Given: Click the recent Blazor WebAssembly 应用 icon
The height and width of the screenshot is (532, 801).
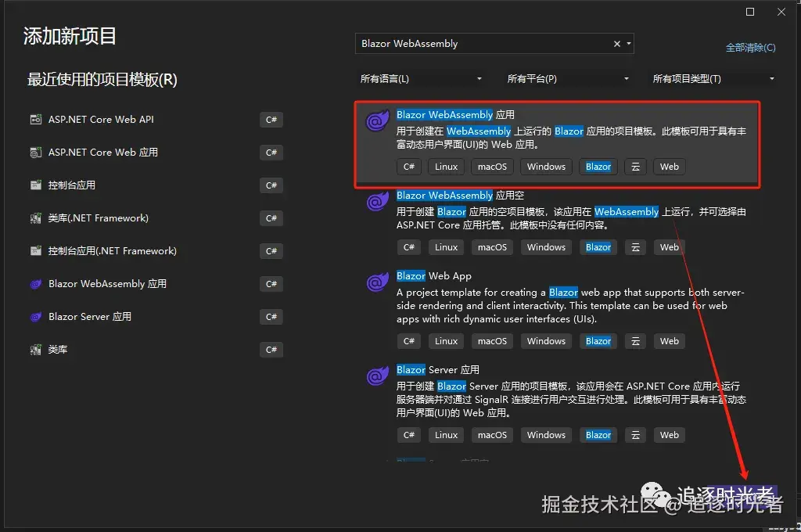Looking at the screenshot, I should pos(36,284).
